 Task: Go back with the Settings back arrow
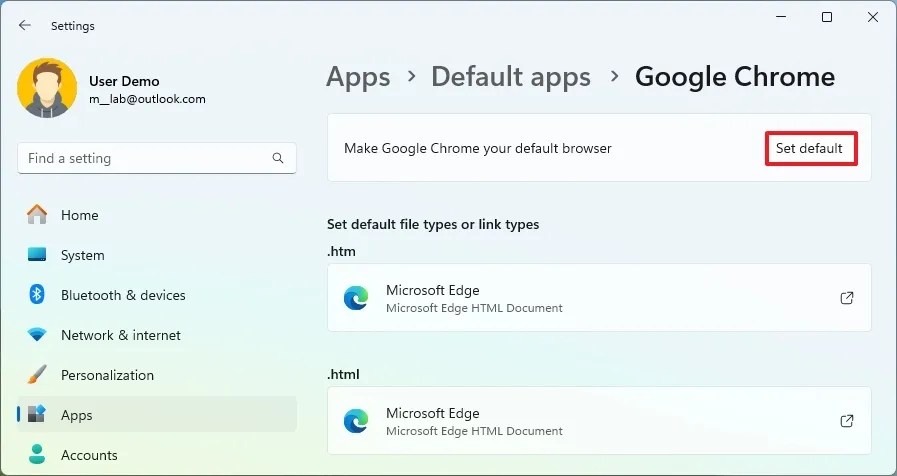25,25
